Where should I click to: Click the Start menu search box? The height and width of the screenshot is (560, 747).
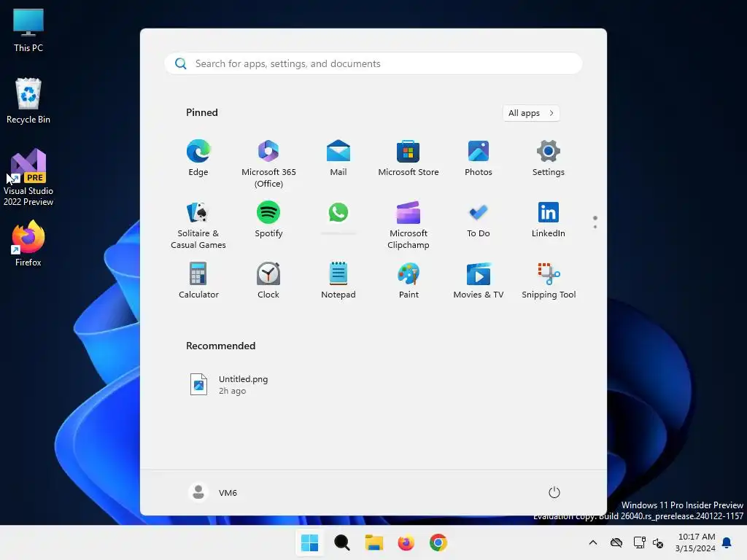pyautogui.click(x=373, y=64)
